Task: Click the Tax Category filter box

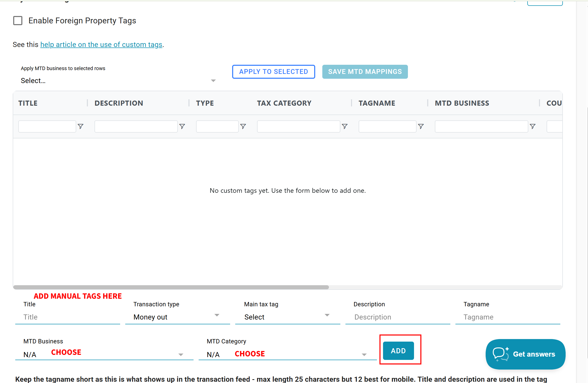Action: (299, 126)
